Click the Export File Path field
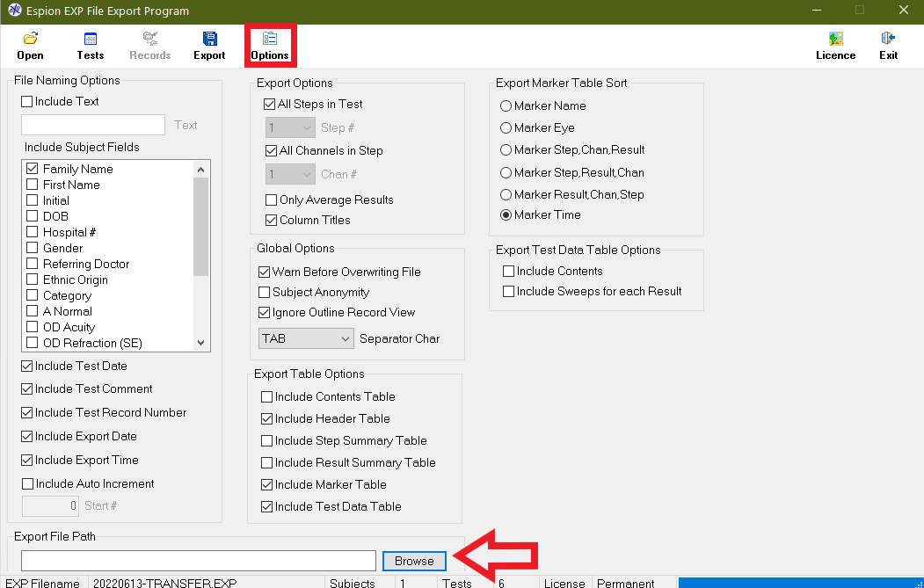924x588 pixels. pos(199,561)
